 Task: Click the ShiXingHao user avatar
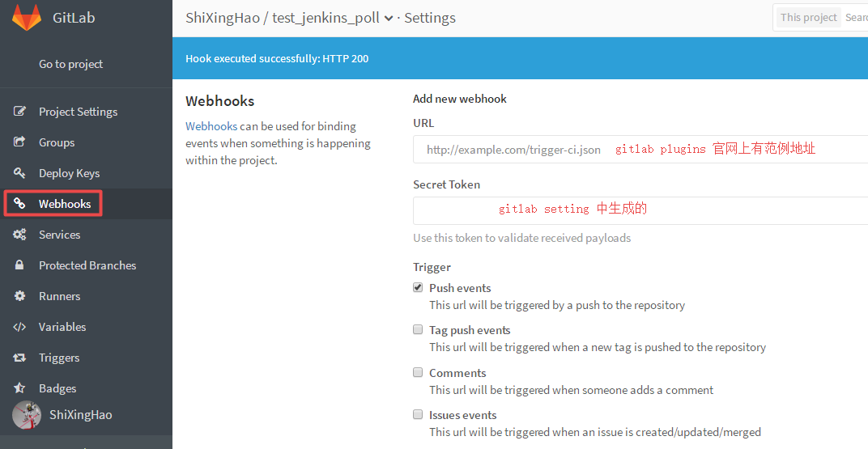tap(27, 415)
